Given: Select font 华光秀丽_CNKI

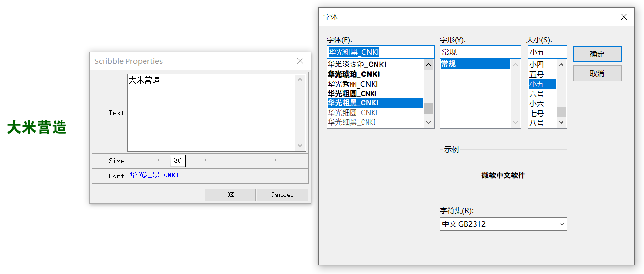Looking at the screenshot, I should [375, 84].
